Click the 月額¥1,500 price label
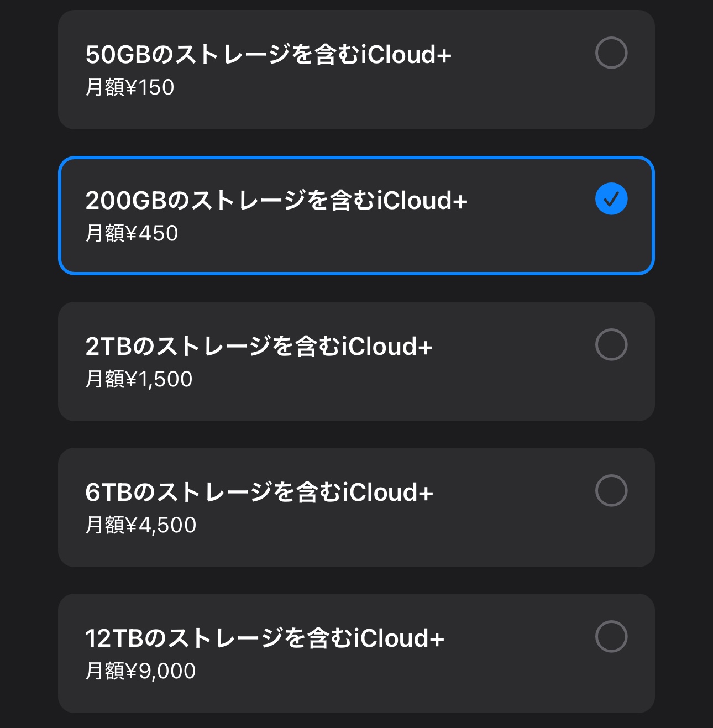 click(139, 379)
